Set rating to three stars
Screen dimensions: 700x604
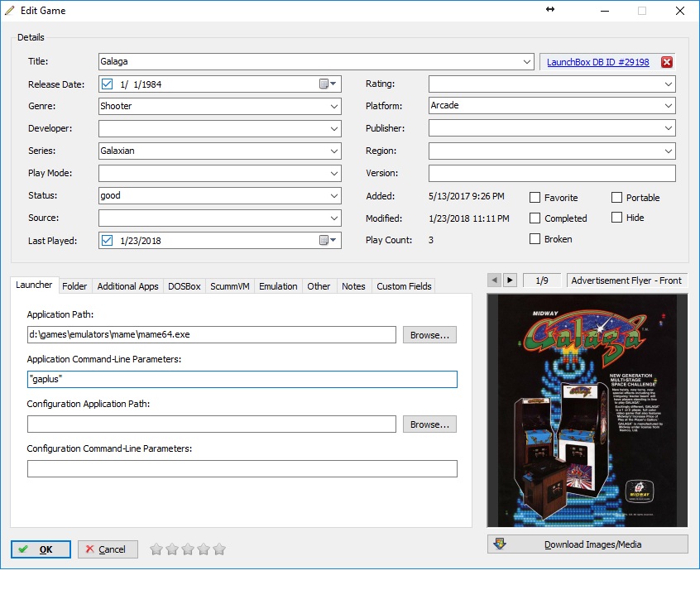(x=188, y=549)
